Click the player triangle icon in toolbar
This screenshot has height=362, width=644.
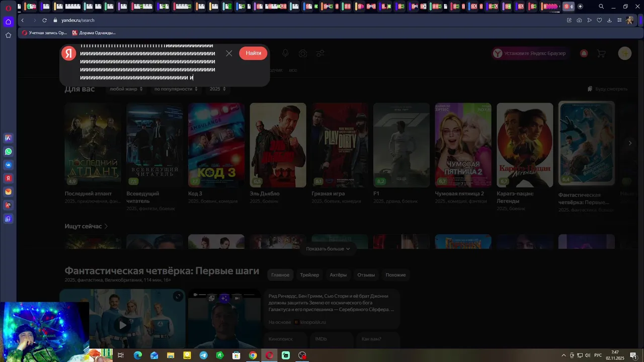pyautogui.click(x=589, y=20)
